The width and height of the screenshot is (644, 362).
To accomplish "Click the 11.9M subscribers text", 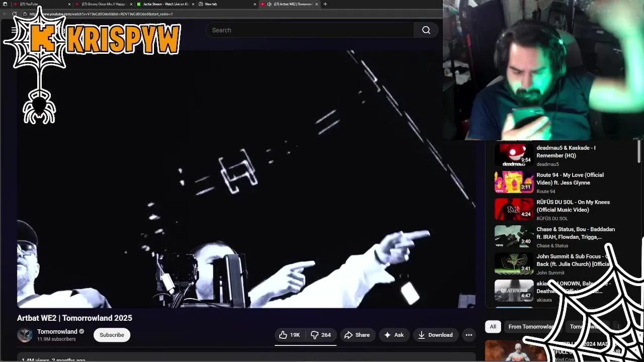I will pos(56,339).
